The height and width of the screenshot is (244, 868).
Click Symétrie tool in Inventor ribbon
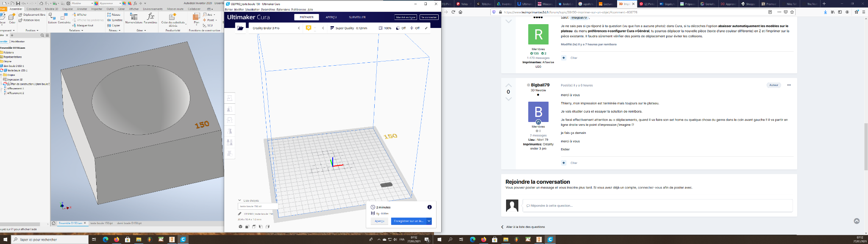tap(115, 20)
